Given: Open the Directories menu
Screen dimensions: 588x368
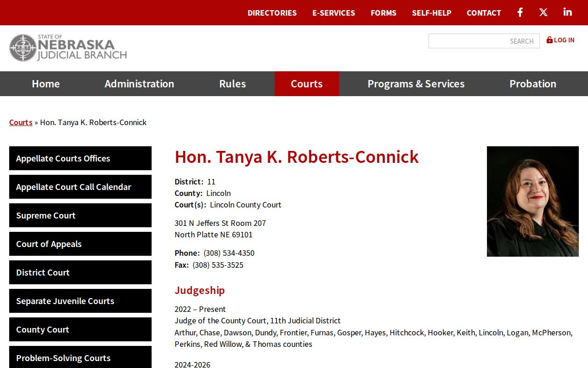Looking at the screenshot, I should click(x=272, y=13).
